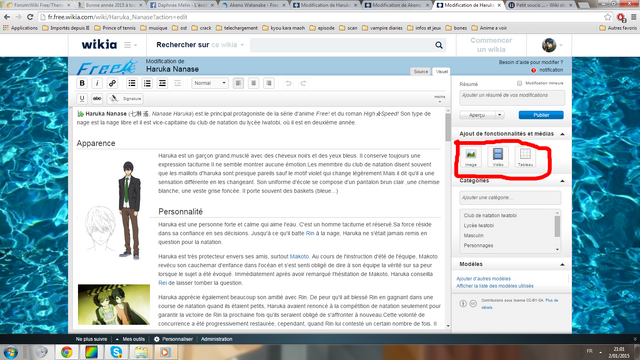640x360 pixels.
Task: Open the Windows Start button
Action: pos(11,352)
